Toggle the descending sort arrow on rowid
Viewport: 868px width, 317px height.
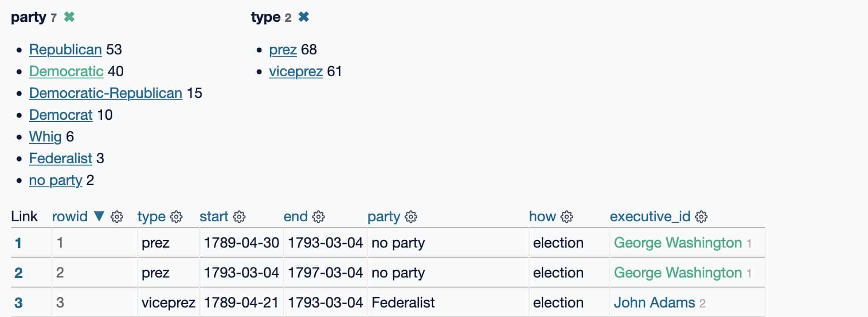coord(100,216)
